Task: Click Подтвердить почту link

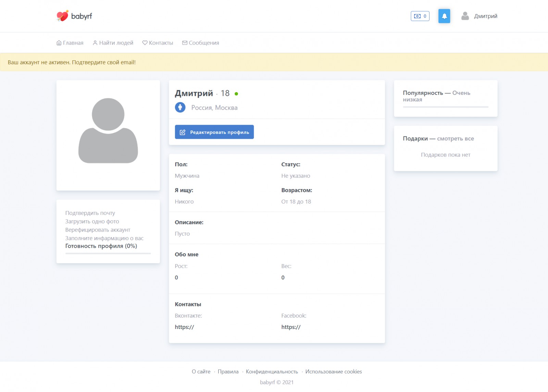Action: [90, 213]
